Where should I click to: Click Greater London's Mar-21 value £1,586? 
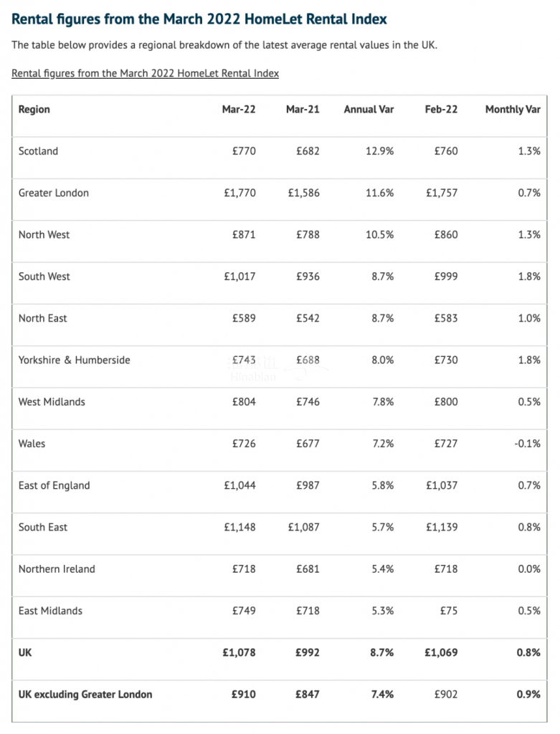(303, 193)
